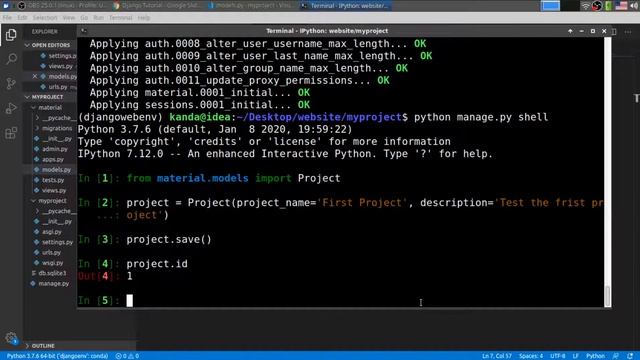Open asgi.py in the myproject folder
Screen dimensions: 640x360
point(48,232)
